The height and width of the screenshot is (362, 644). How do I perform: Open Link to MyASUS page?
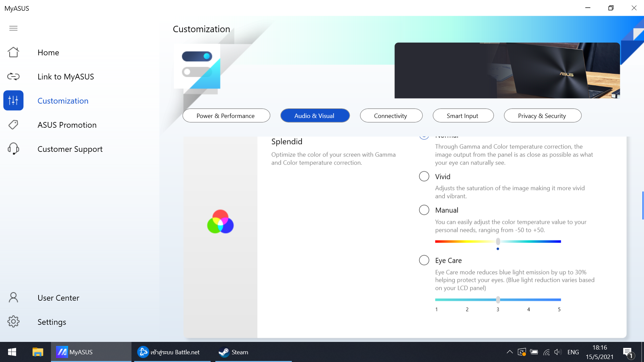tap(66, 76)
